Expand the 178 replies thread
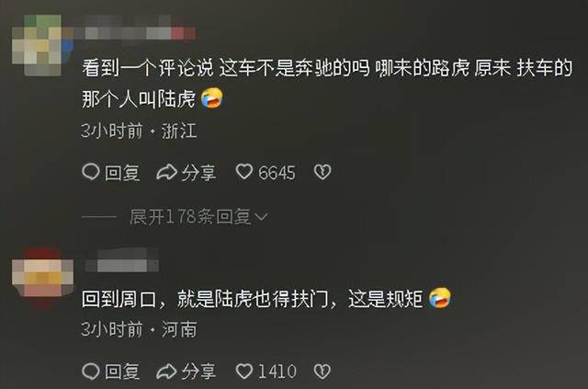 pos(198,217)
